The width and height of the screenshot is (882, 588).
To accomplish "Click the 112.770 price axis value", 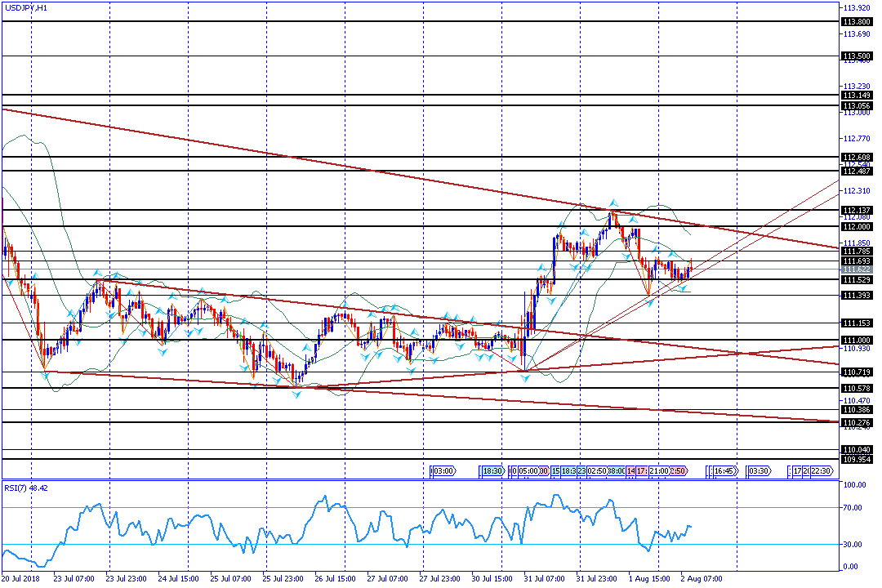I will coord(857,138).
